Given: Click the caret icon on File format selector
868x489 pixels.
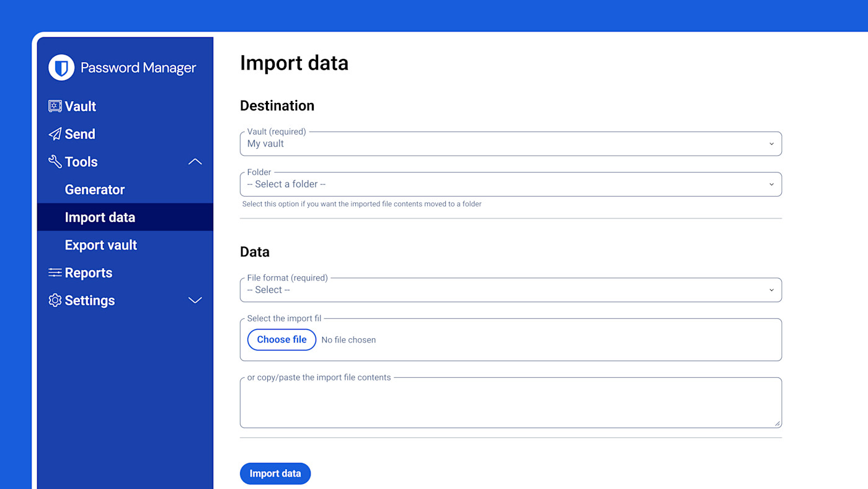Looking at the screenshot, I should (771, 289).
